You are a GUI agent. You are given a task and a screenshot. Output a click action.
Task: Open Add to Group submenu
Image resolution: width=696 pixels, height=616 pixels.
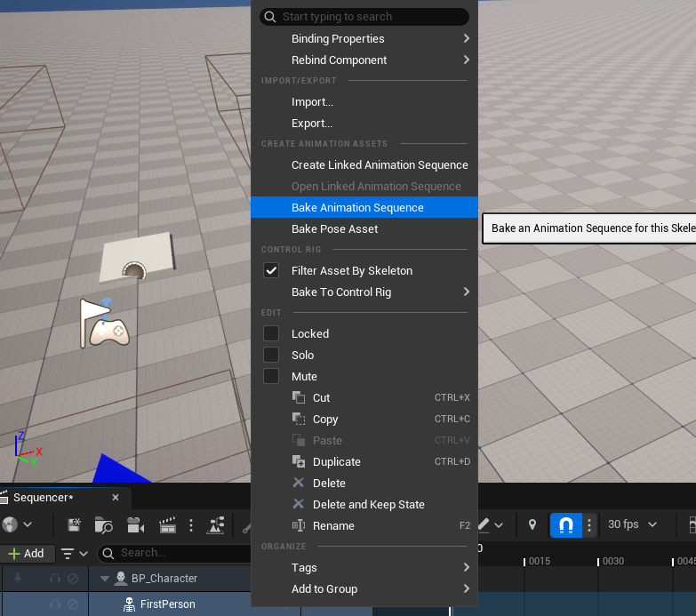(364, 589)
